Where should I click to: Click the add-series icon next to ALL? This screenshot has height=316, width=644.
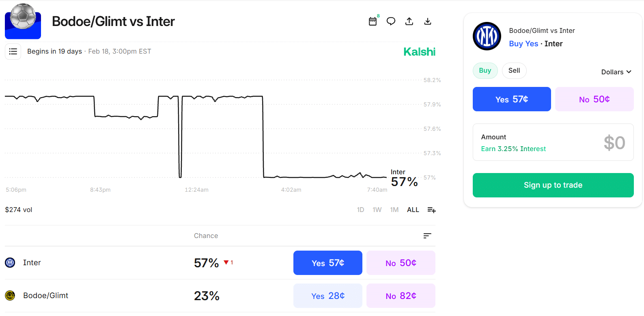tap(431, 210)
